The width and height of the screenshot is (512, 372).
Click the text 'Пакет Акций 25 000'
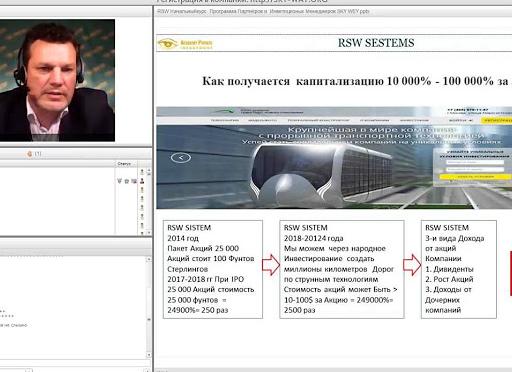click(x=203, y=248)
